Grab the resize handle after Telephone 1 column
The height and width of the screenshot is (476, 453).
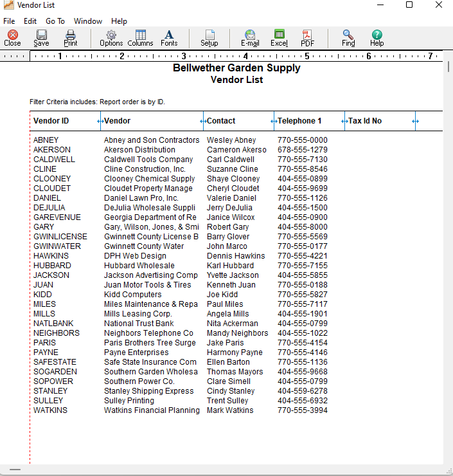[x=344, y=121]
